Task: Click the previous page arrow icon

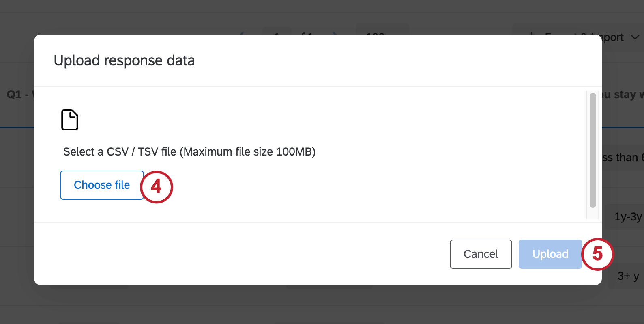Action: pyautogui.click(x=242, y=36)
